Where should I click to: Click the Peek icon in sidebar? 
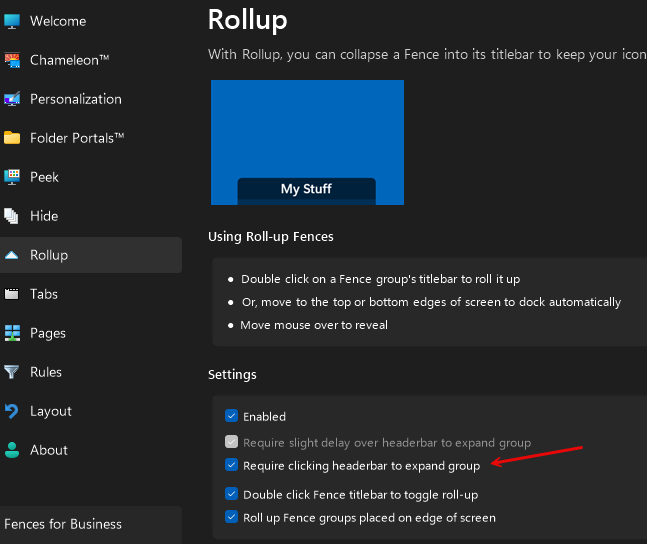(12, 177)
